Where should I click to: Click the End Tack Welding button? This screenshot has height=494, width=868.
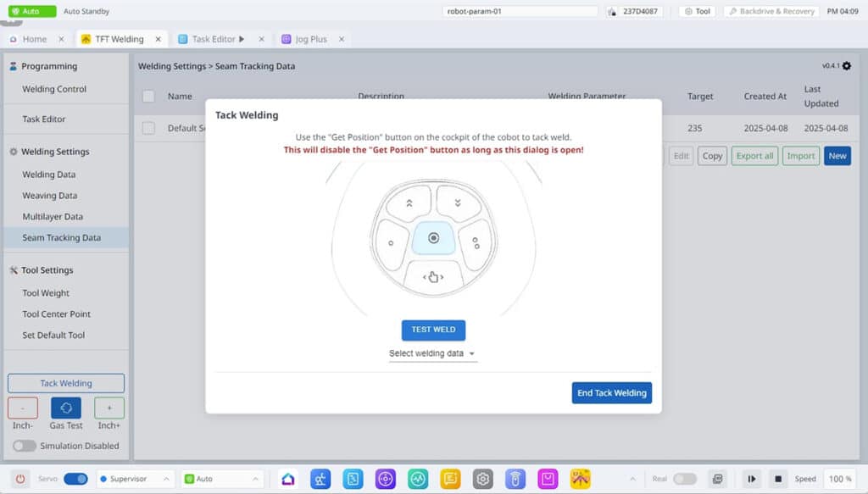[x=612, y=393]
